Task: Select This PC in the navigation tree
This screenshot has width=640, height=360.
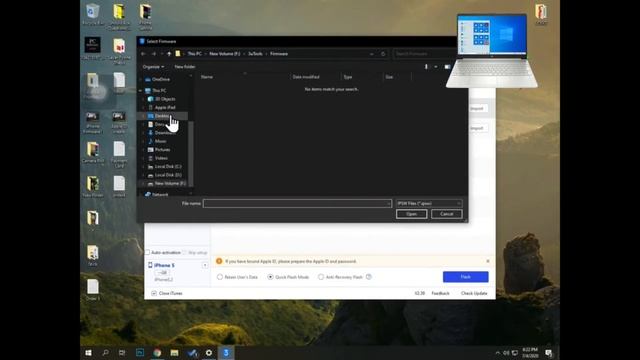Action: 159,90
